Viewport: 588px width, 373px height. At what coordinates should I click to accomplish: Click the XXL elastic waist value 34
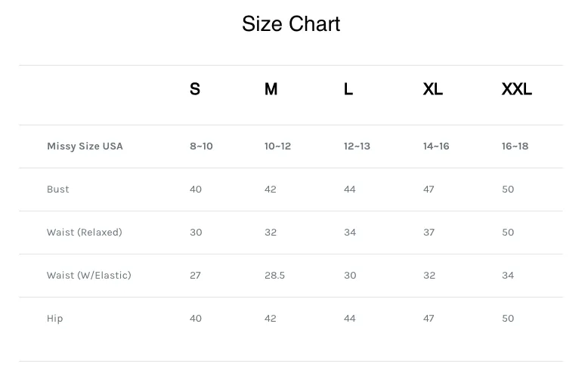point(508,276)
